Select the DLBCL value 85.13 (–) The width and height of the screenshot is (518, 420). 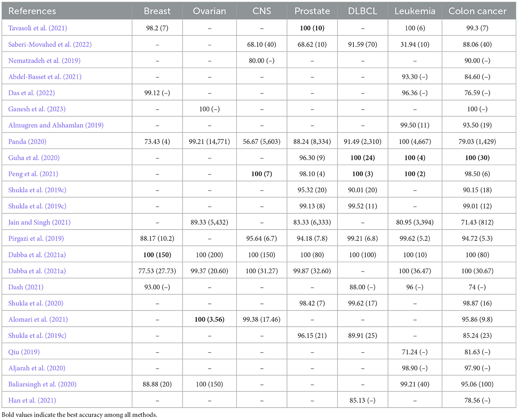click(x=363, y=401)
